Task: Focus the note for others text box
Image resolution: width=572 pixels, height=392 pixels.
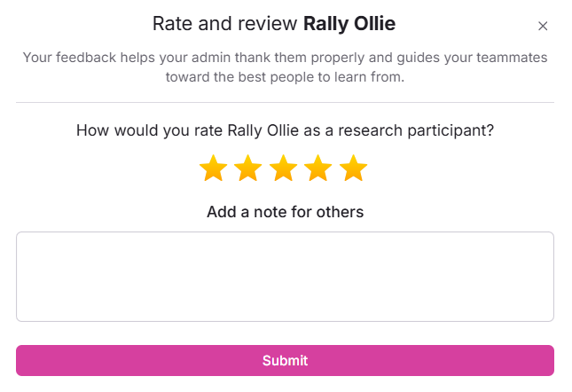Action: coord(285,277)
